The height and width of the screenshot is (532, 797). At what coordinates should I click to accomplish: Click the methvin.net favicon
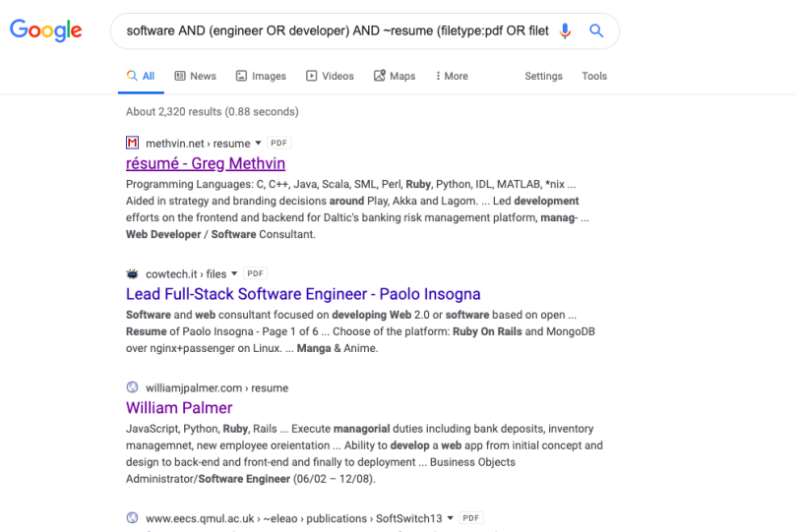132,143
